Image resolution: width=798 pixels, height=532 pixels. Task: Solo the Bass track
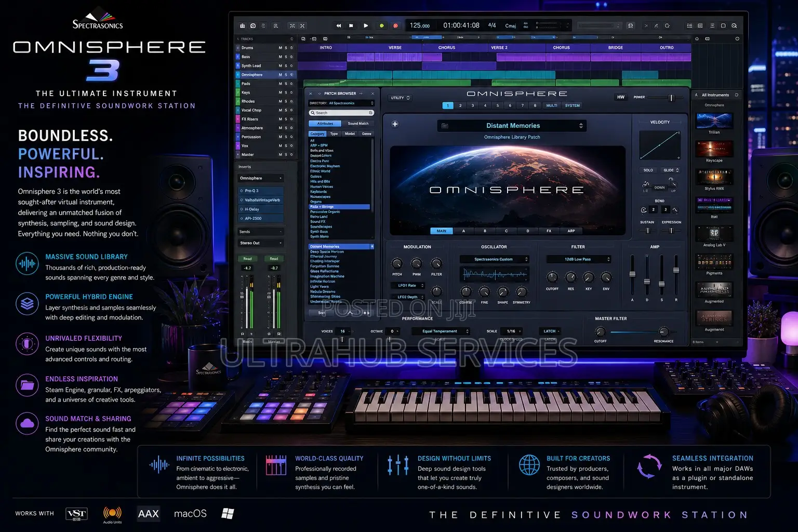286,57
